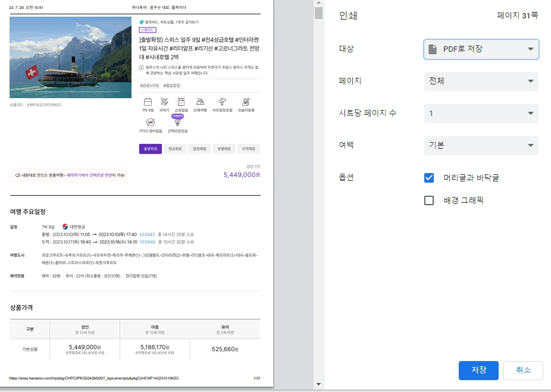Image resolution: width=551 pixels, height=392 pixels.
Task: Enable the 배경 그래픽 checkbox
Action: [x=428, y=200]
